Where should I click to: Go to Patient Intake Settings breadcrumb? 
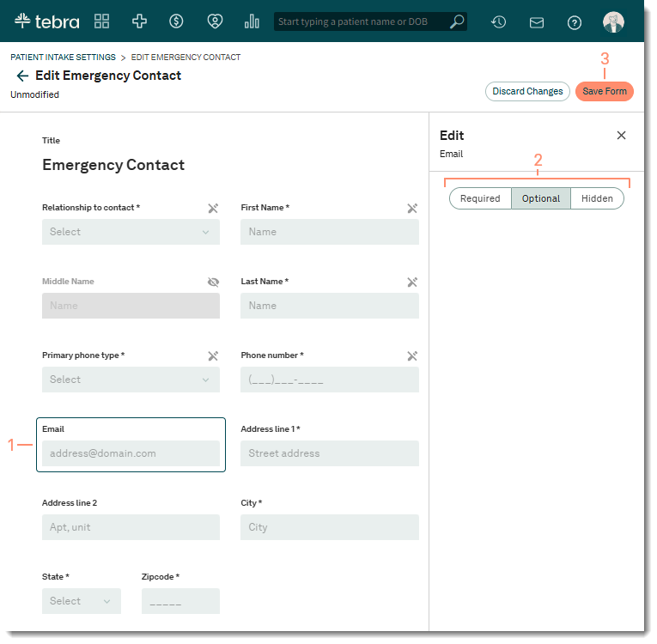[x=63, y=57]
